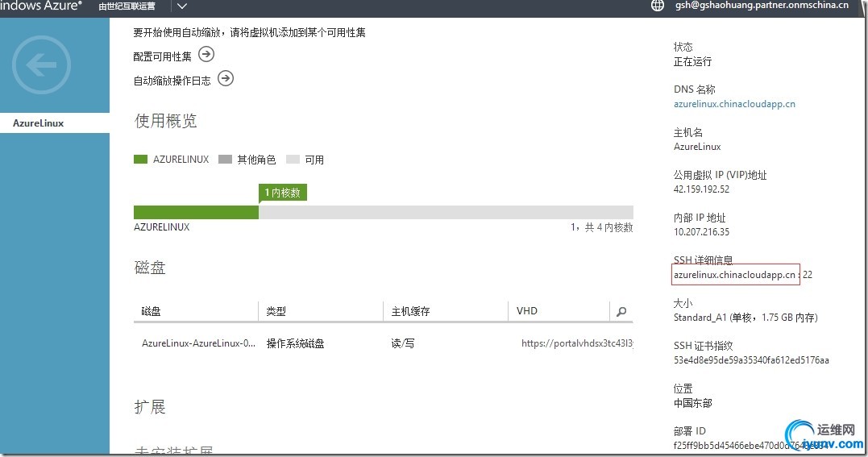Click the gray 其他角色 legend swatch
868x457 pixels.
[x=226, y=160]
